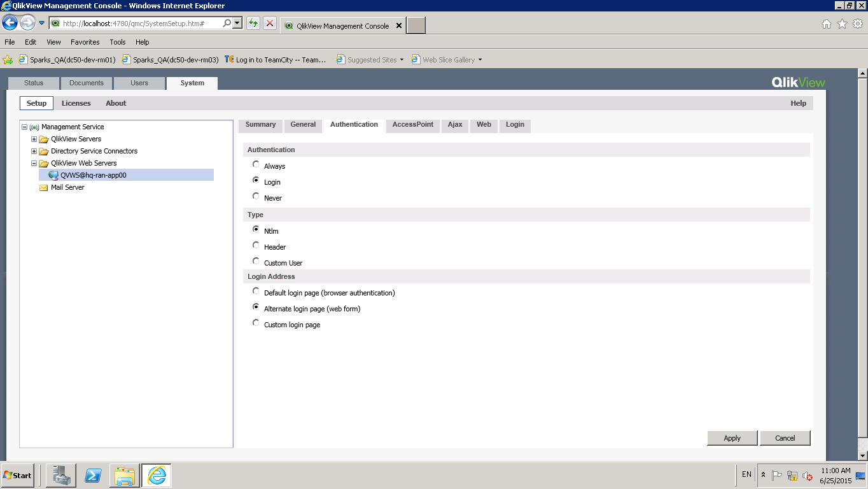This screenshot has height=489, width=868.
Task: Select the Never authentication radio button
Action: (x=256, y=196)
